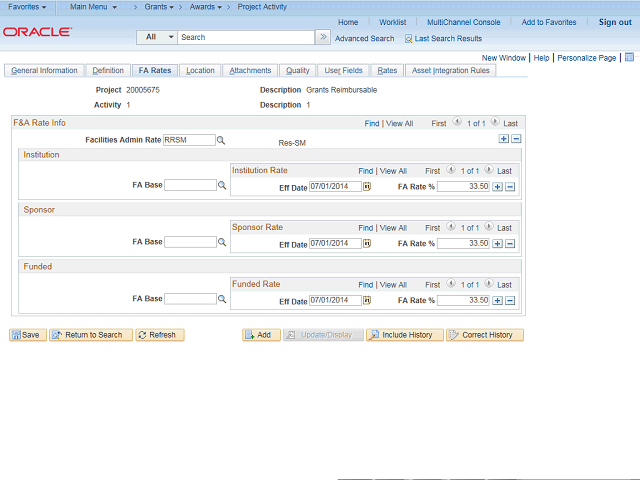This screenshot has width=640, height=480.
Task: Show previous row in F&A Rate Info
Action: pyautogui.click(x=457, y=122)
